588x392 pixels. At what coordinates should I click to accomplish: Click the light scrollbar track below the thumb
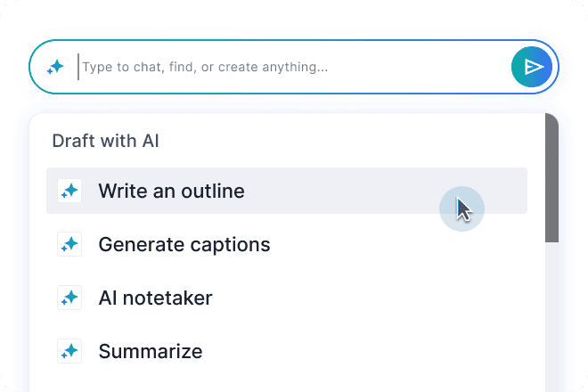tap(552, 317)
